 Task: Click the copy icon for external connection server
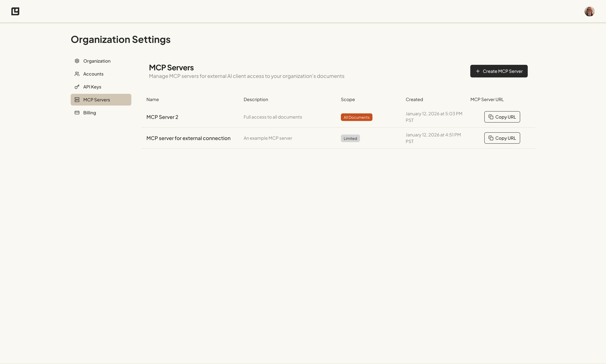pos(491,138)
